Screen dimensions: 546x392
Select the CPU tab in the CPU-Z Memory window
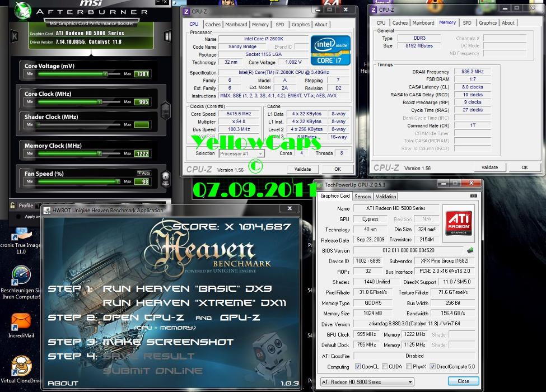pyautogui.click(x=381, y=22)
